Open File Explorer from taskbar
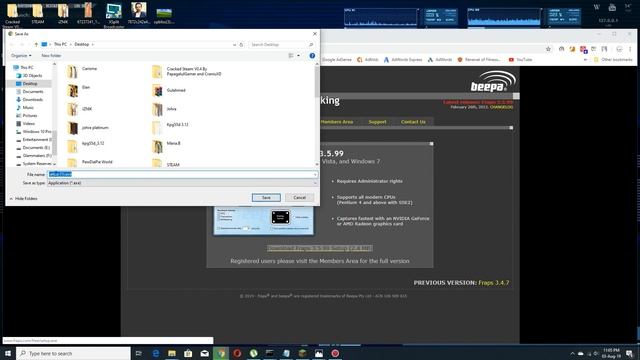This screenshot has width=640, height=360. pos(172,353)
